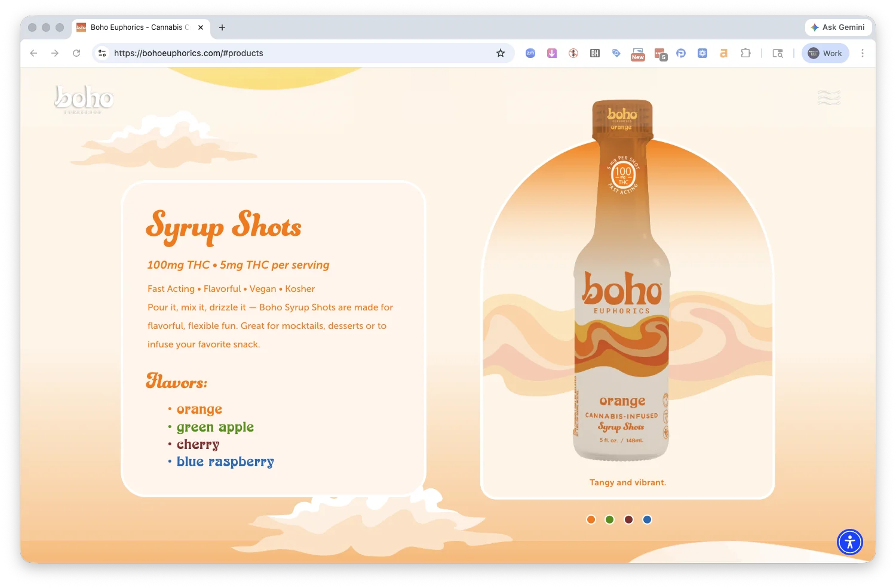Select the orange flavor dot
Image resolution: width=896 pixels, height=588 pixels.
tap(591, 519)
